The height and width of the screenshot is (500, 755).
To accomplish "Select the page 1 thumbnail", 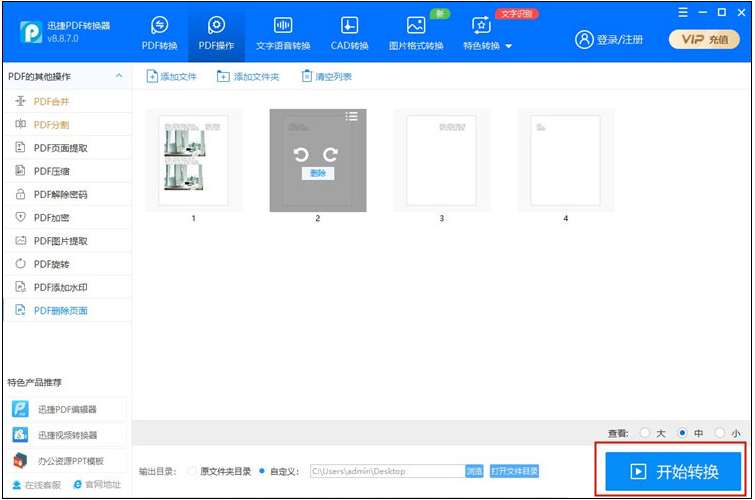I will 193,160.
